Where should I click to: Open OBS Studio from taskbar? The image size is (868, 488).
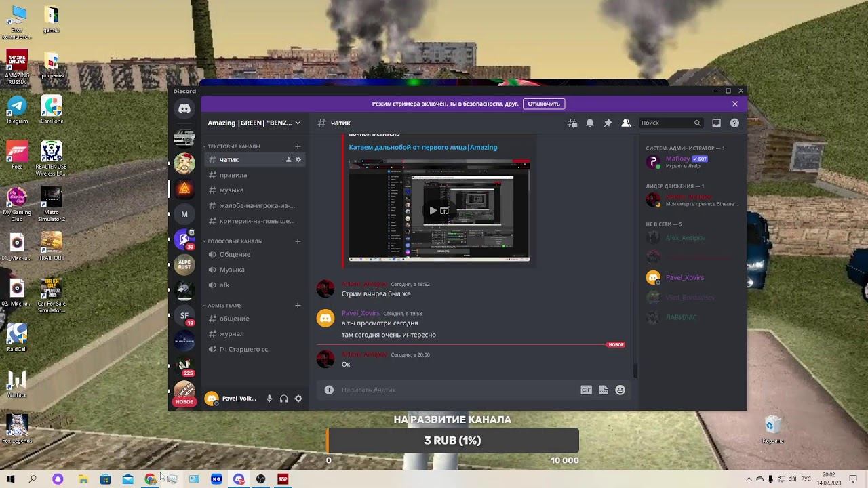[260, 479]
